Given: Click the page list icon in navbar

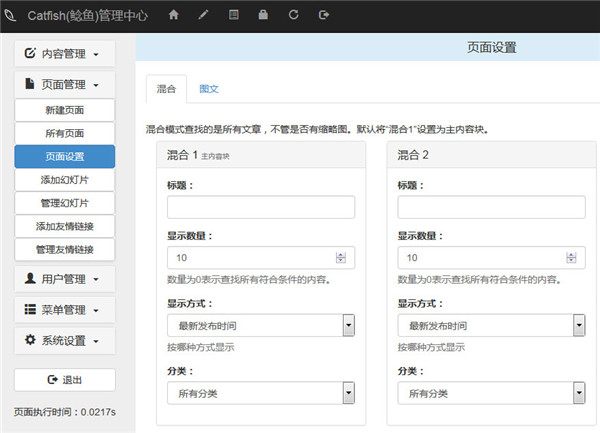Looking at the screenshot, I should click(x=233, y=15).
